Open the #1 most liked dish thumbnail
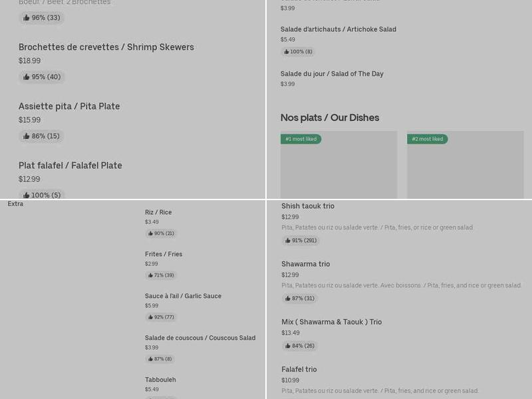The height and width of the screenshot is (399, 532). pyautogui.click(x=338, y=166)
